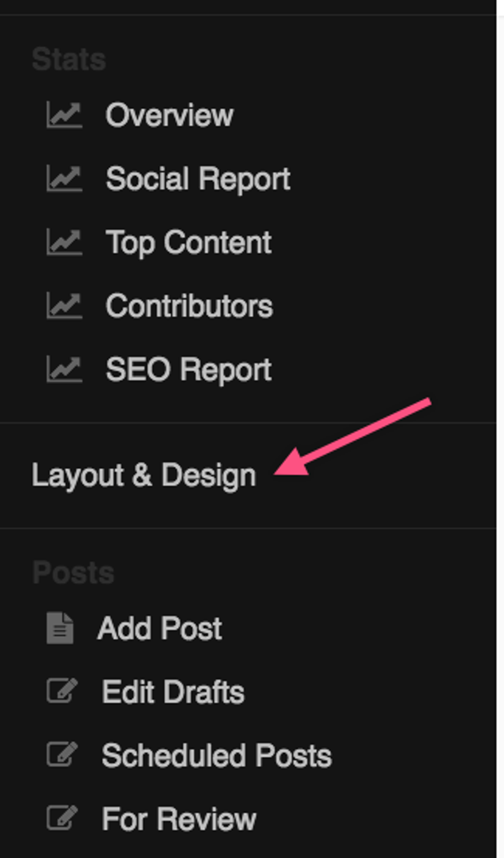Image resolution: width=504 pixels, height=858 pixels.
Task: Open the Social Report page
Action: coord(197,178)
